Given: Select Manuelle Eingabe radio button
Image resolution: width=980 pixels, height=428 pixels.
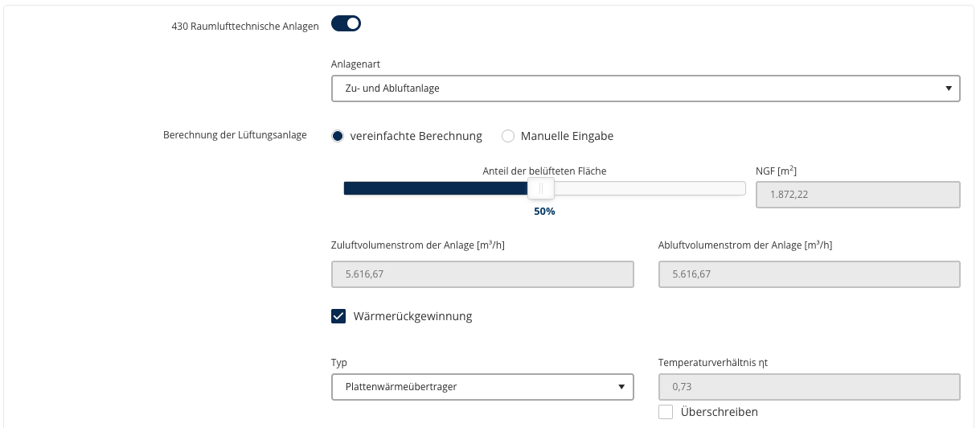Looking at the screenshot, I should (x=508, y=136).
